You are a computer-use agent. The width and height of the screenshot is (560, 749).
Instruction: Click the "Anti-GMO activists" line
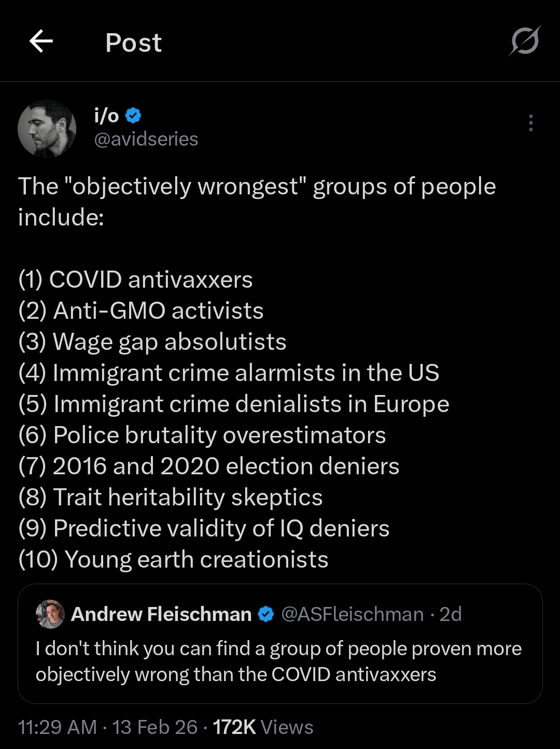[x=141, y=311]
